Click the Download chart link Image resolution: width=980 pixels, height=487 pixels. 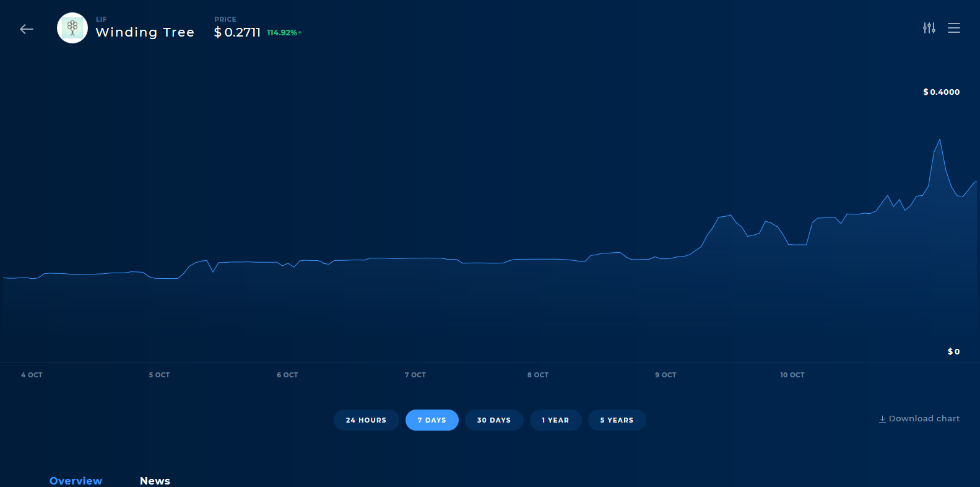[919, 419]
